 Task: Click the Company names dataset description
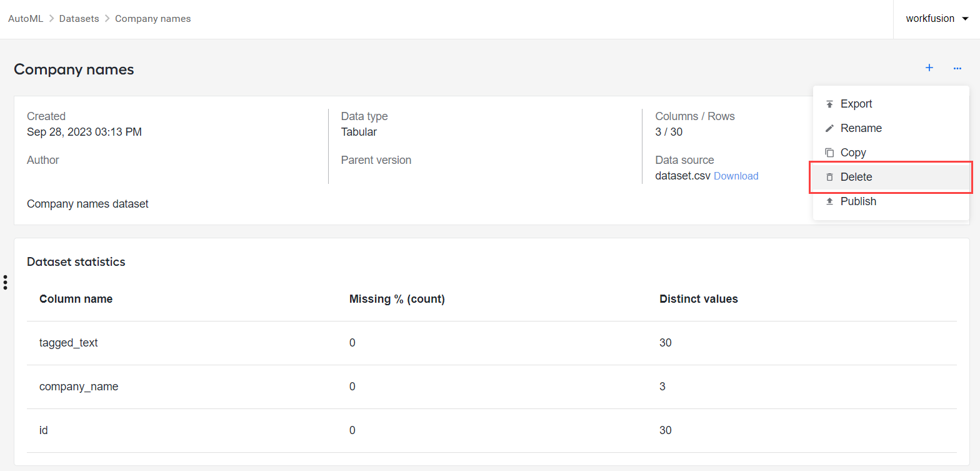87,204
